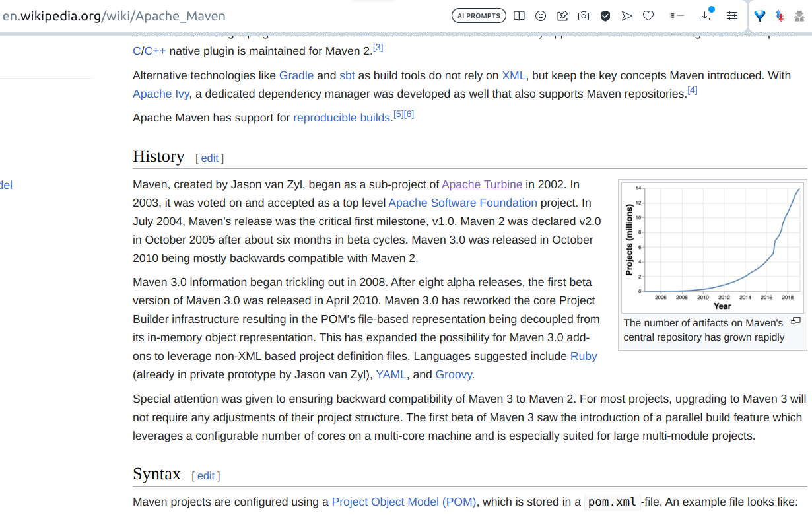Follow the C++ link
This screenshot has height=515, width=812.
(x=155, y=51)
